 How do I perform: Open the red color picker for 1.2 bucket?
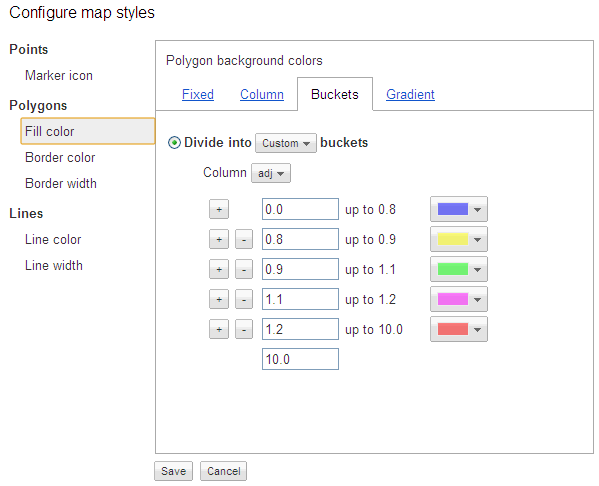pyautogui.click(x=459, y=329)
